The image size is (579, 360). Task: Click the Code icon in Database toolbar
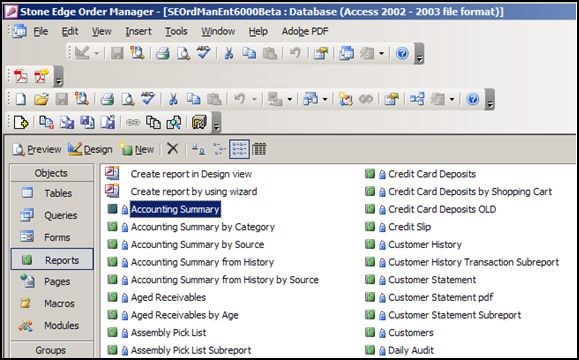345,99
